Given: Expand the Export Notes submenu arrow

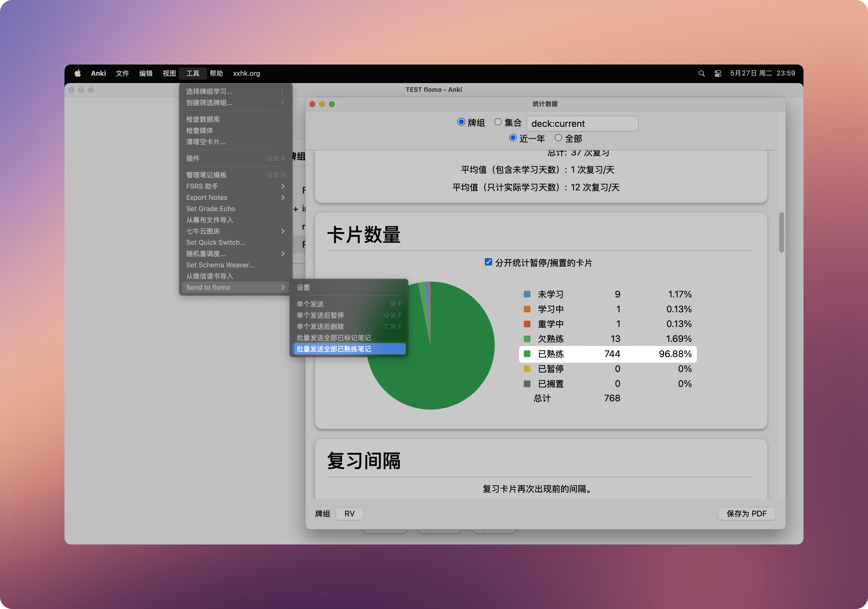Looking at the screenshot, I should pos(282,197).
